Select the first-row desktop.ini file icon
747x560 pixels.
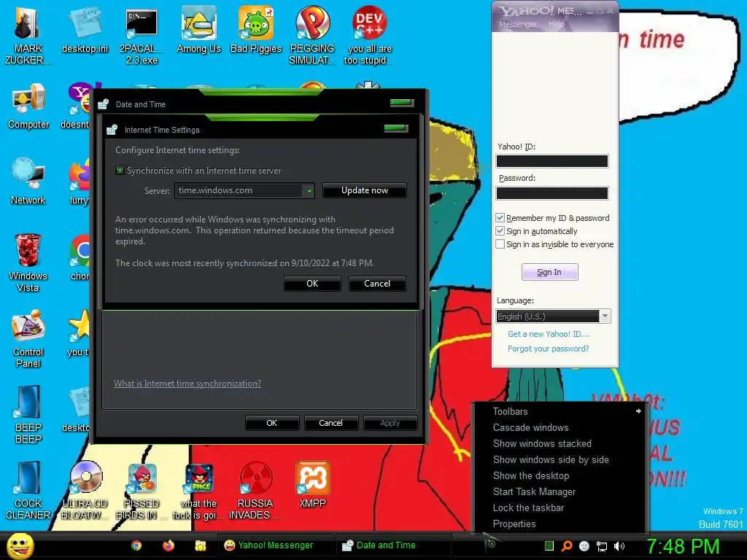pos(85,31)
